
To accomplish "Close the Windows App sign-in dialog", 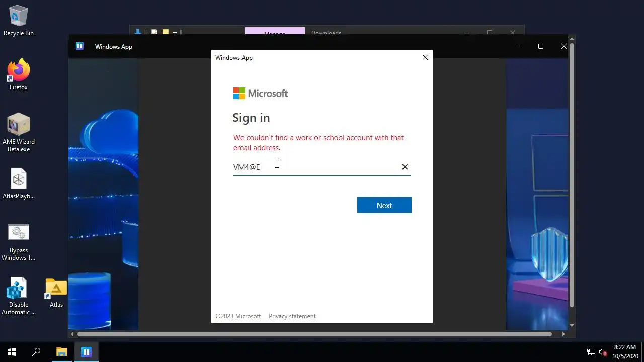I will pyautogui.click(x=425, y=57).
